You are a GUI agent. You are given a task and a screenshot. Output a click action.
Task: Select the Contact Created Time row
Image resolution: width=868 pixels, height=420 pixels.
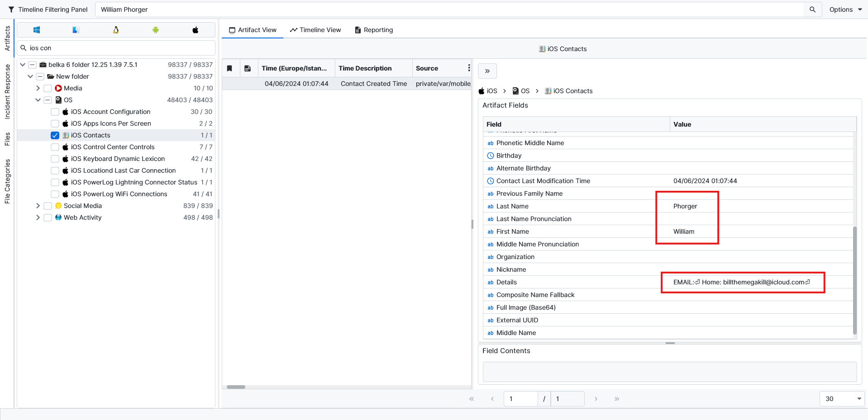coord(346,84)
